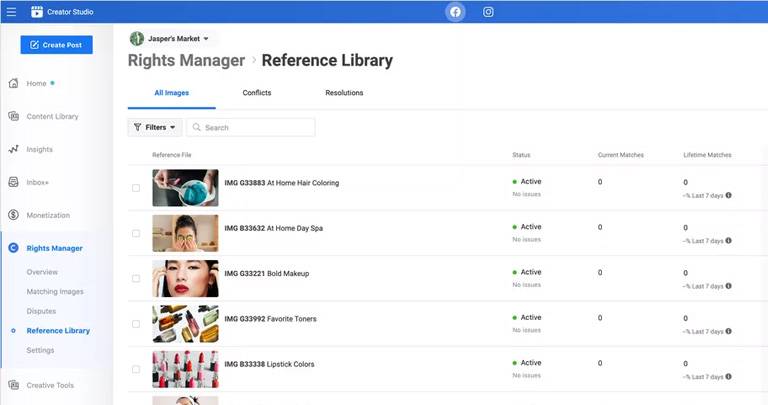Open the Filters dropdown
This screenshot has height=405, width=768.
point(155,128)
